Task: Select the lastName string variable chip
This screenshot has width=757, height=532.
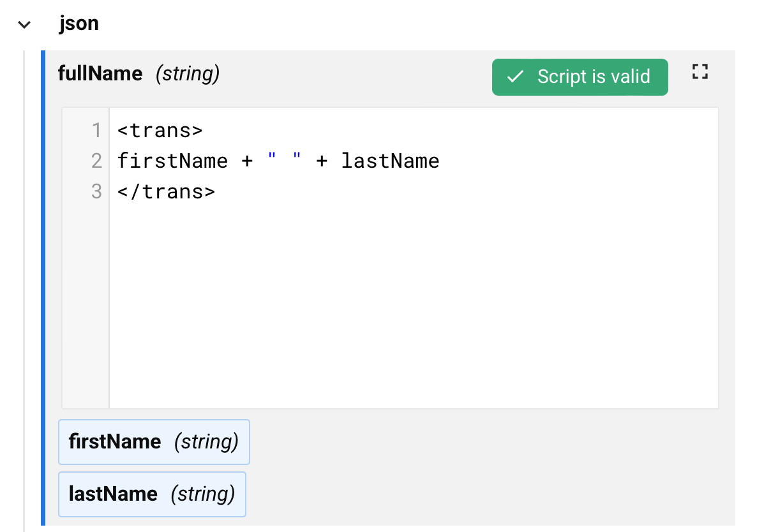Action: [x=152, y=494]
